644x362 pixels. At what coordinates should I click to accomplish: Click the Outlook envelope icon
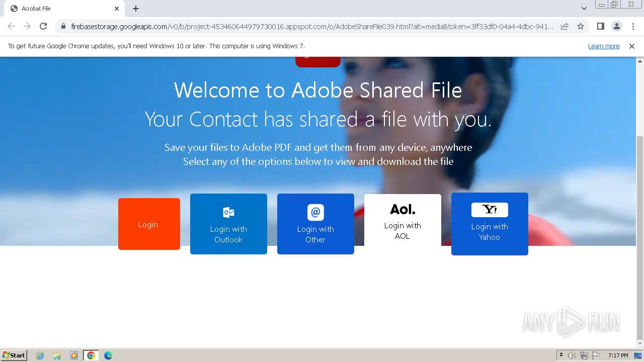(228, 212)
